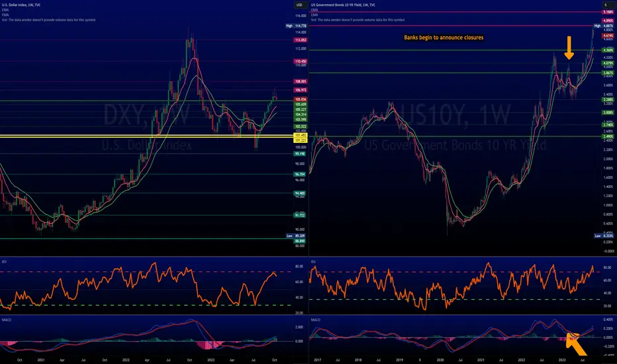Select the MACD pane label under US10Y chart
Screen dimensions: 617x364
pyautogui.click(x=316, y=320)
